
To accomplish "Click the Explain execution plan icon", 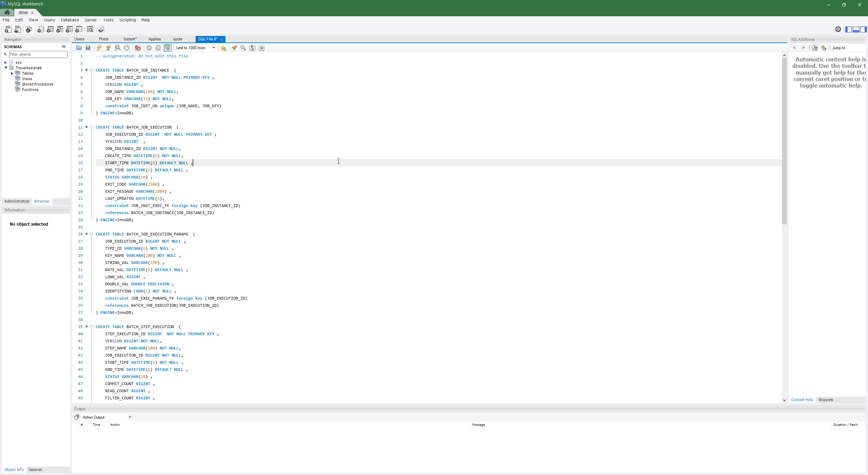I will pyautogui.click(x=118, y=48).
